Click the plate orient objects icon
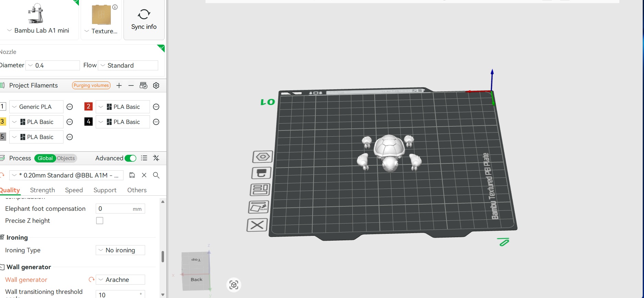Viewport: 644px width, 298px height. pyautogui.click(x=263, y=157)
